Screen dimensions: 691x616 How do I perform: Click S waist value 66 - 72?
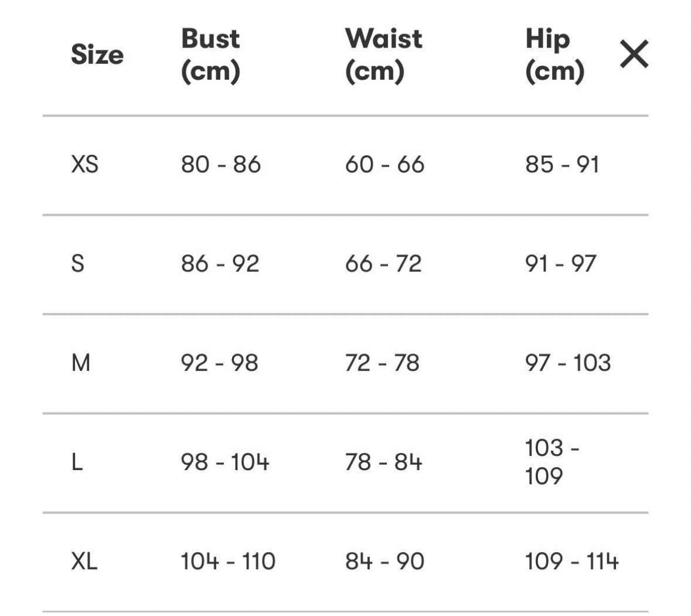(x=383, y=264)
